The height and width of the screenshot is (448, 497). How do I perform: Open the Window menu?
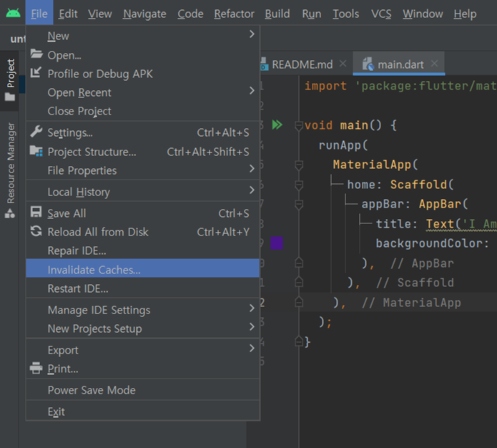coord(423,14)
